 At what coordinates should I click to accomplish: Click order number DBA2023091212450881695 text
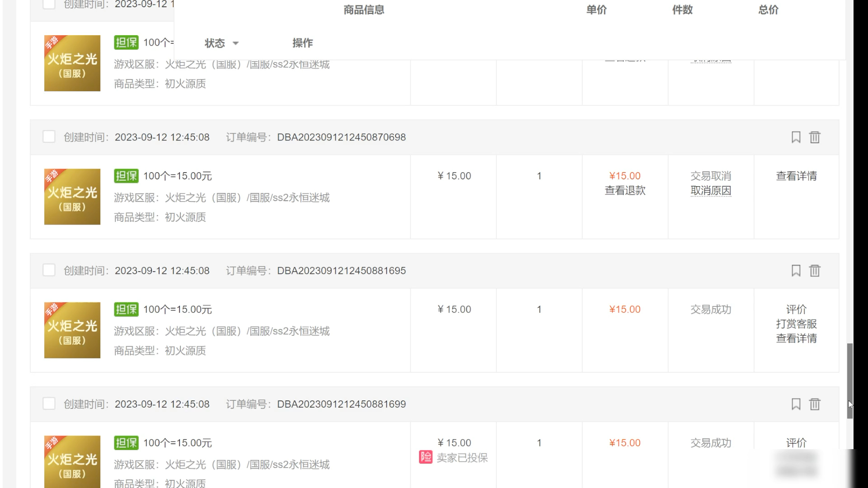coord(341,270)
